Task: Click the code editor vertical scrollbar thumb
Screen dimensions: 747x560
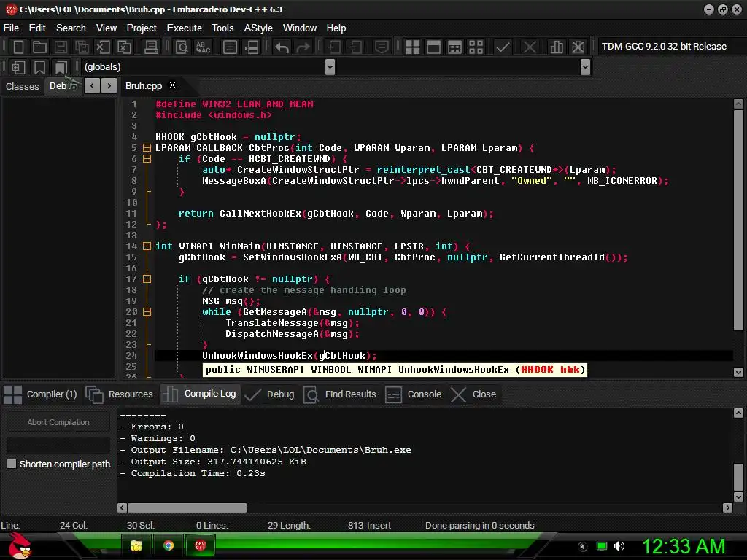Action: 738,220
